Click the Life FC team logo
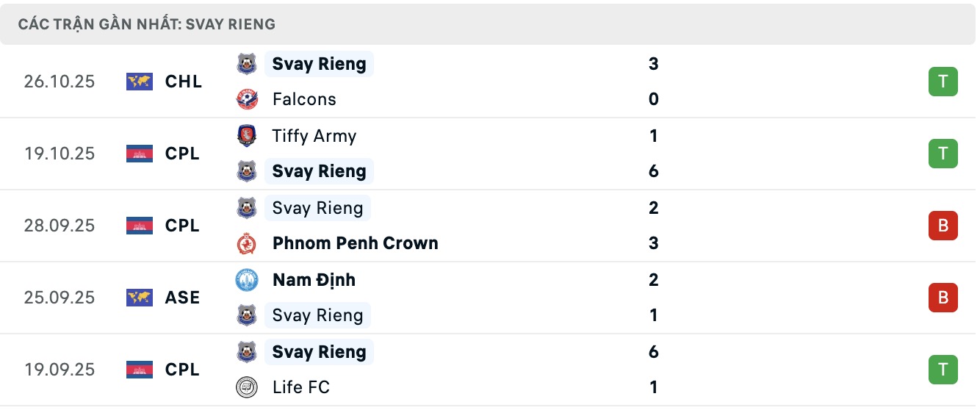Viewport: 980px width, 413px height. [247, 387]
